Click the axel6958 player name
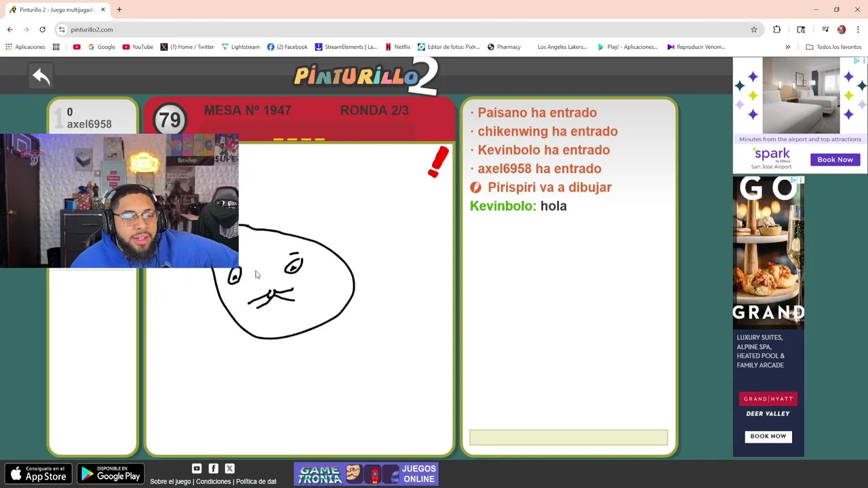Screen dimensions: 868x488 tap(89, 124)
